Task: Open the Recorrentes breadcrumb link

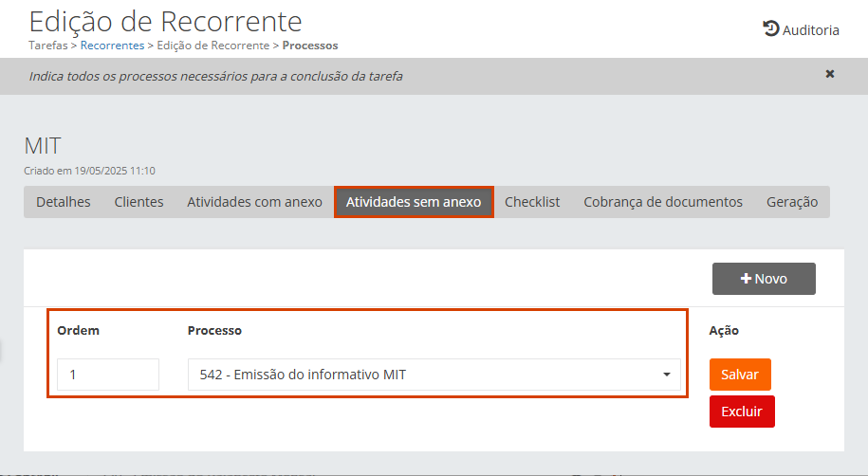Action: tap(112, 46)
